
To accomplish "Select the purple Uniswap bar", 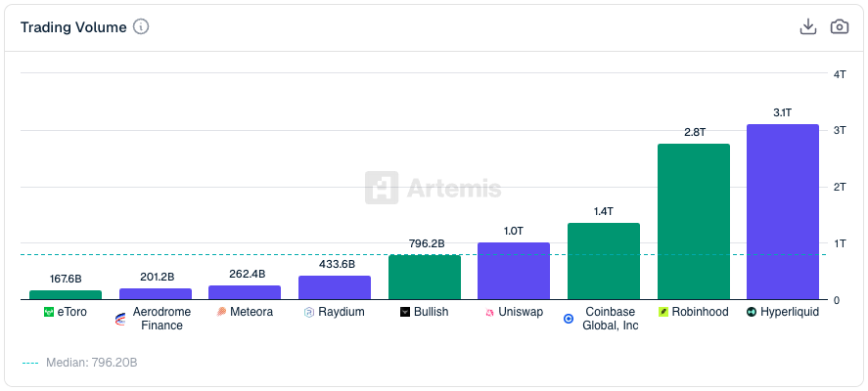I will [x=514, y=271].
